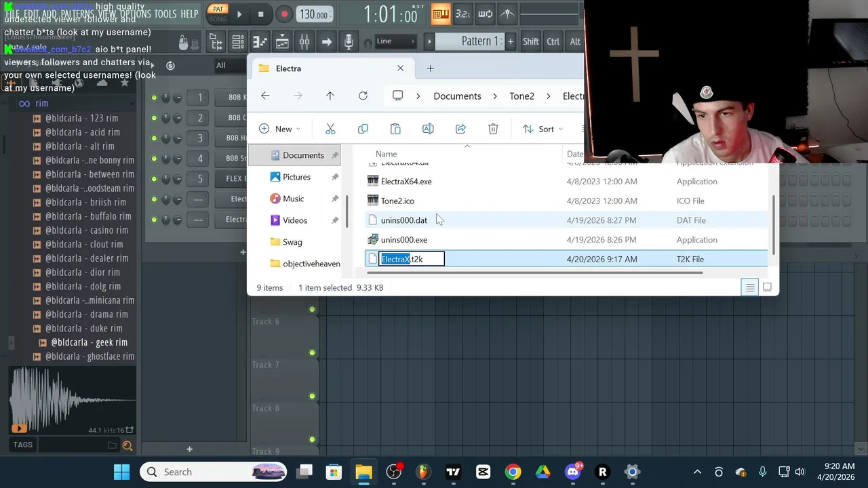Click the Ctrl on-screen modifier button
The image size is (868, 488).
click(x=553, y=41)
